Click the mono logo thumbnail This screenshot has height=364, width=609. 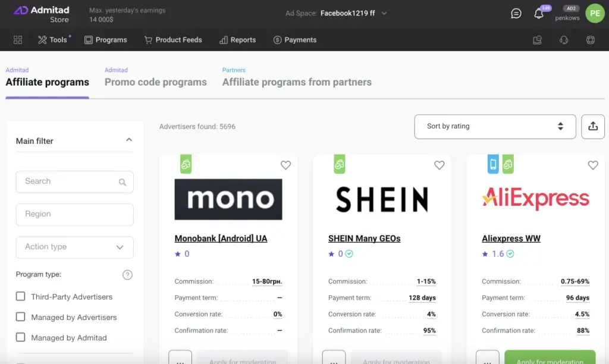228,199
